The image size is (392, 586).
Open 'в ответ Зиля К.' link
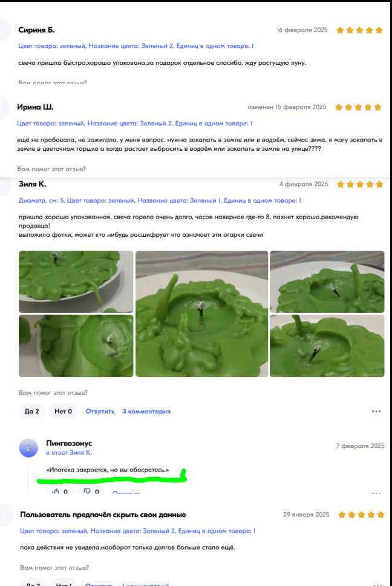(69, 453)
